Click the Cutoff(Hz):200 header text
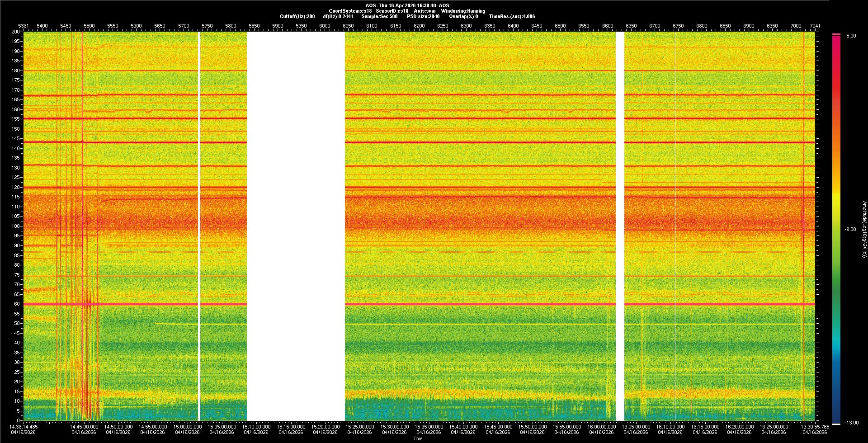 [297, 16]
